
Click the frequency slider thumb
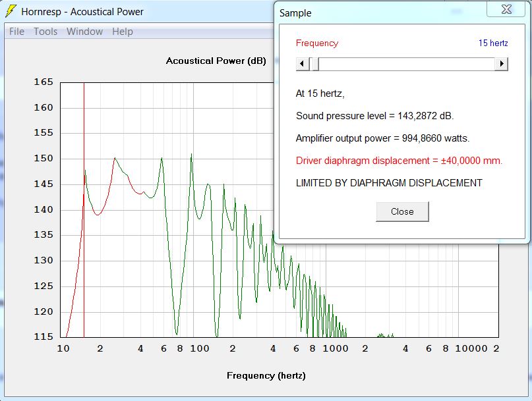coord(315,64)
